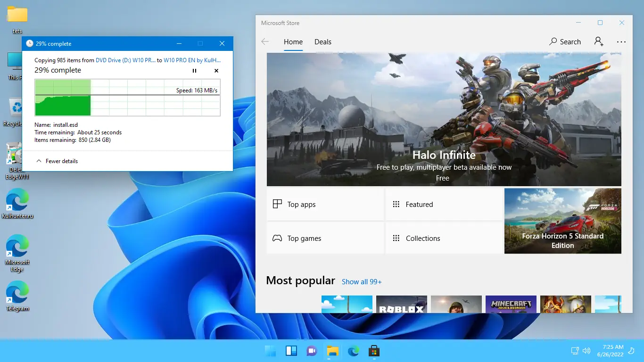Screen dimensions: 644x362
Task: Click "Items remaining: 850 (2.84 GB)" text
Action: [x=73, y=140]
